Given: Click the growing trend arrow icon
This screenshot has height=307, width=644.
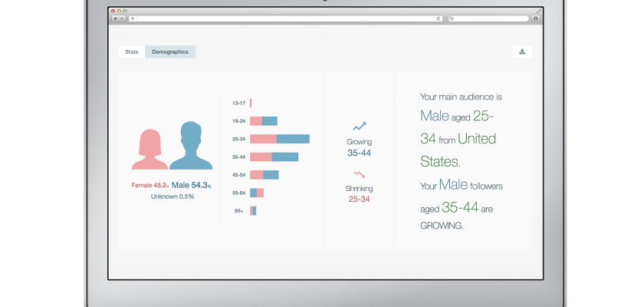Looking at the screenshot, I should click(x=359, y=127).
